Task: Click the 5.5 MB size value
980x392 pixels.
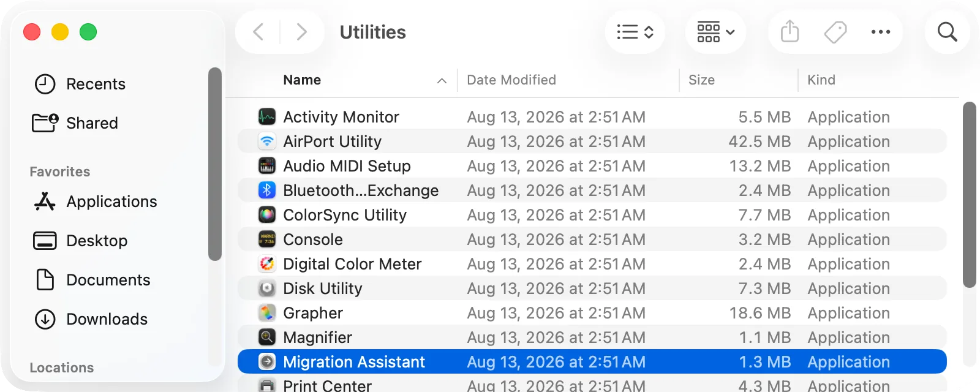Action: (764, 117)
